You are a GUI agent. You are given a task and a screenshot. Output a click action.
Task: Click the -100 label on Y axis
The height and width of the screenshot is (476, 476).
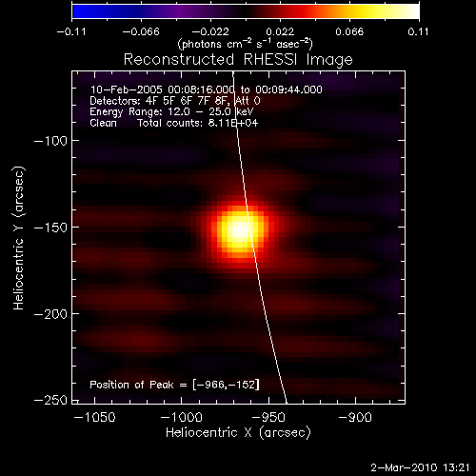click(x=50, y=141)
